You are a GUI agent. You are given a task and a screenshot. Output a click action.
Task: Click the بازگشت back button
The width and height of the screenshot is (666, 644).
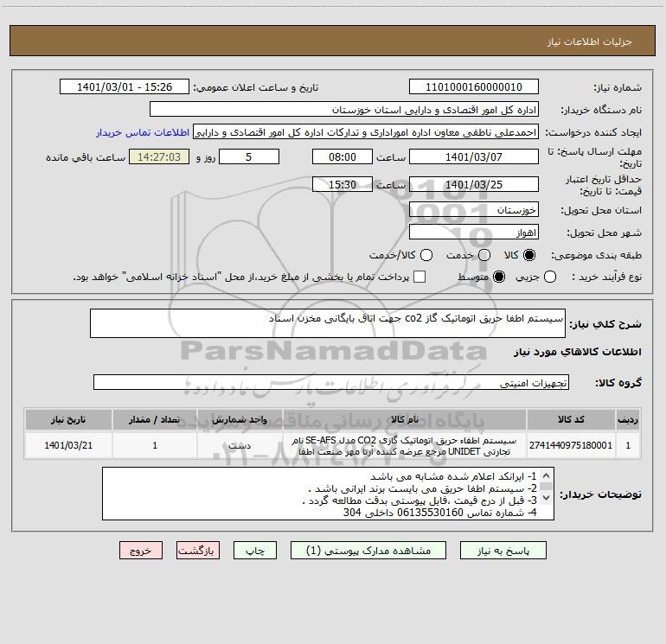click(198, 551)
